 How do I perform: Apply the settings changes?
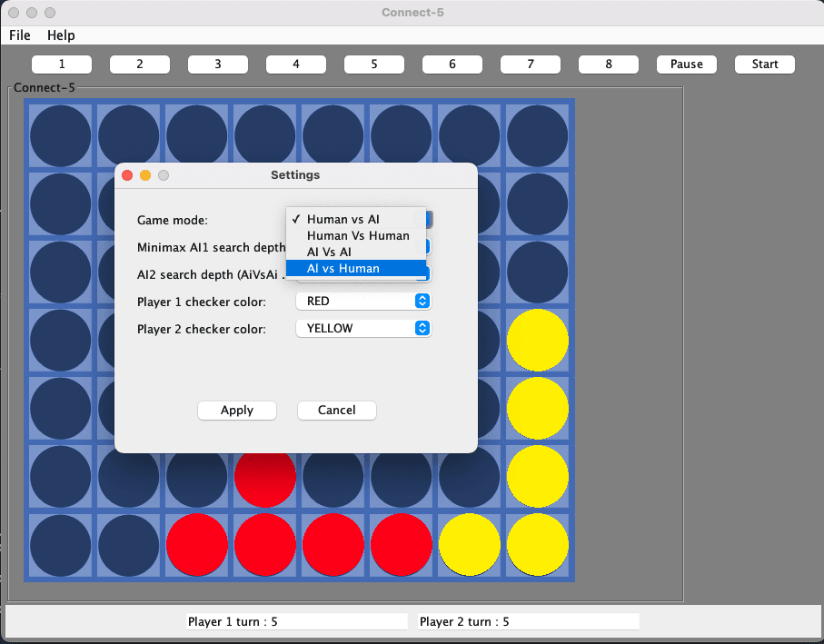coord(237,410)
